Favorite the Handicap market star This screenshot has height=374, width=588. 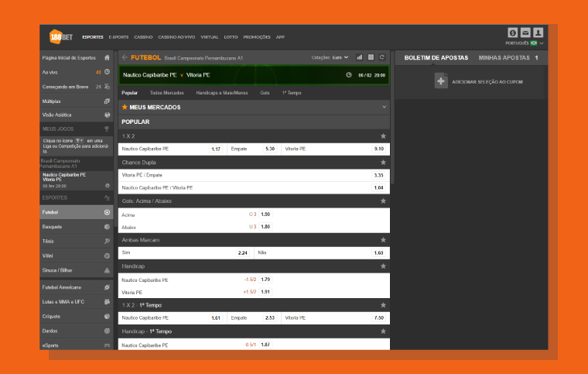(383, 266)
